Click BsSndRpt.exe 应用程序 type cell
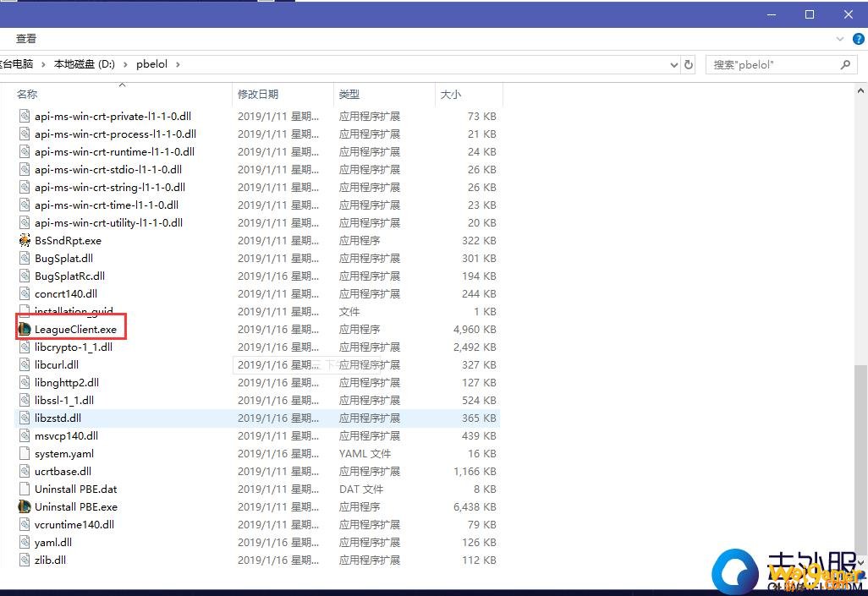The width and height of the screenshot is (868, 596). pos(360,240)
